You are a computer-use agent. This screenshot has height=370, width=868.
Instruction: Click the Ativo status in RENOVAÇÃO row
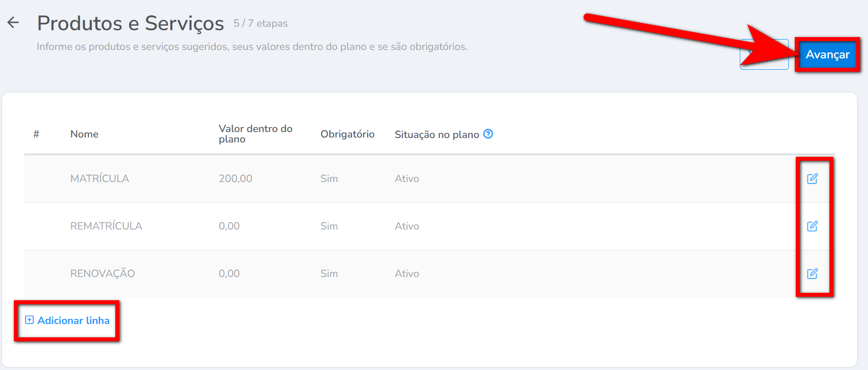407,274
